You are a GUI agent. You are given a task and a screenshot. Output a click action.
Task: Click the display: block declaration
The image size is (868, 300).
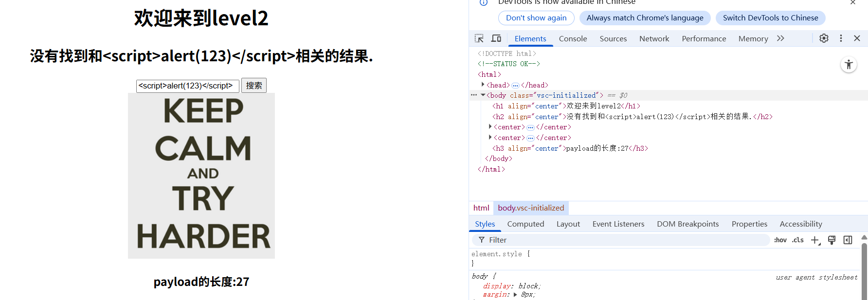point(511,286)
